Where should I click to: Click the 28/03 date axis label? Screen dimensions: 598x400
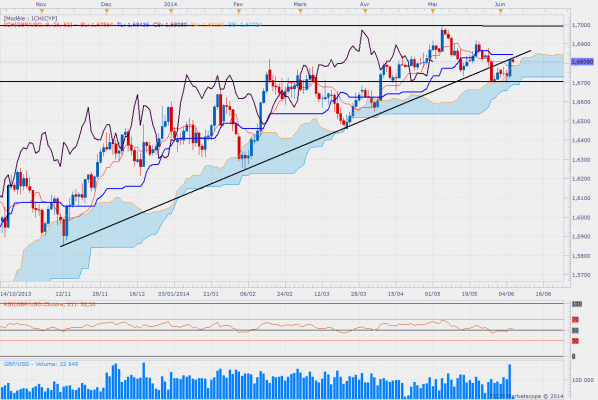click(358, 294)
